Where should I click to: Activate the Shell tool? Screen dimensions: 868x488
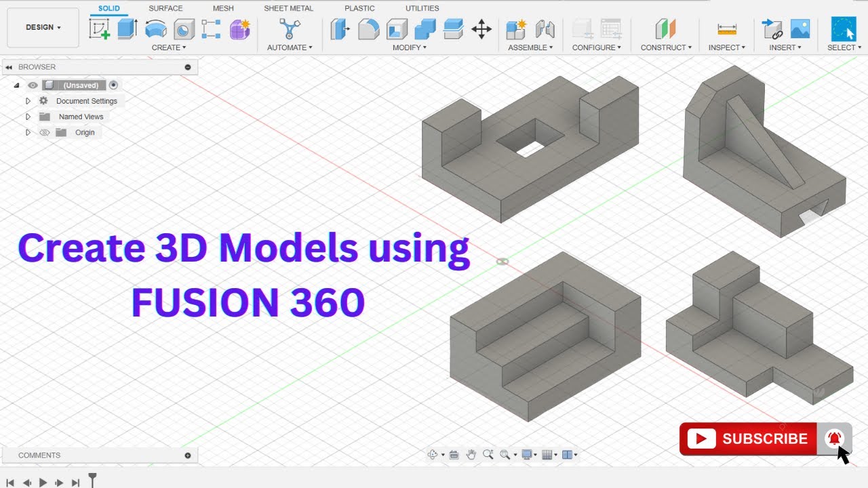pos(397,29)
